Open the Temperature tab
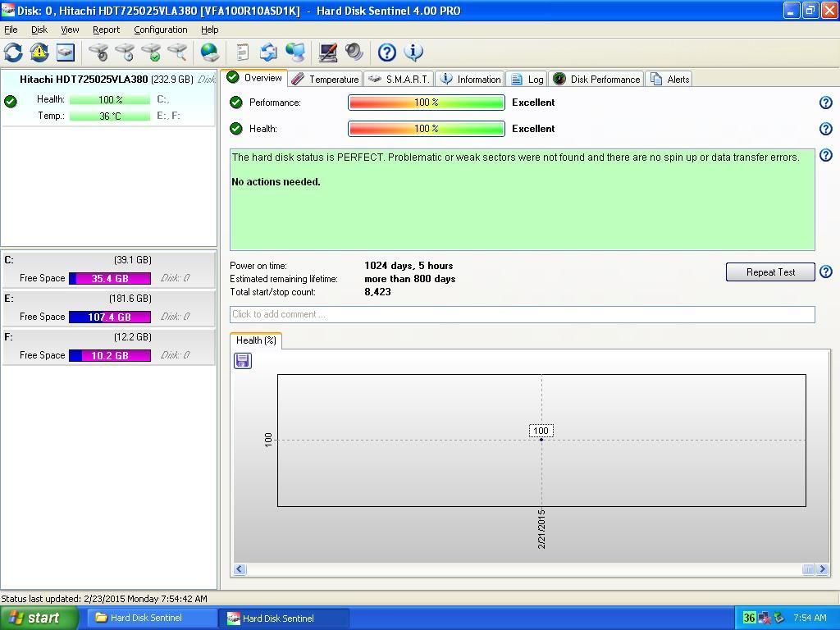Image resolution: width=840 pixels, height=630 pixels. pos(326,80)
